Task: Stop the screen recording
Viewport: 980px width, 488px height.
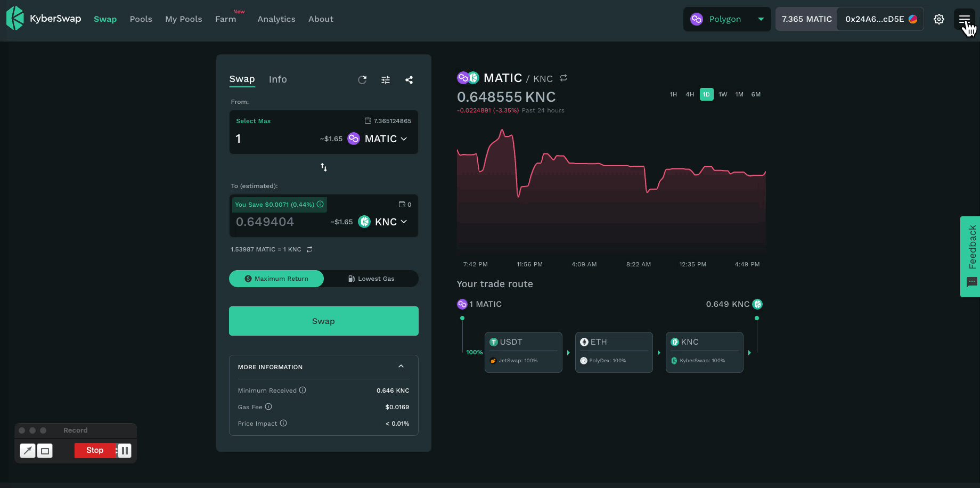Action: tap(95, 450)
